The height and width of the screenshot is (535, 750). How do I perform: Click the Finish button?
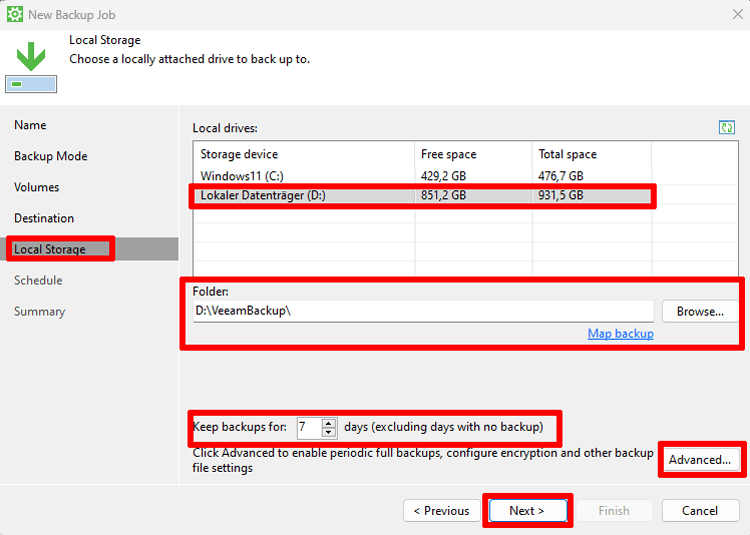pos(614,511)
